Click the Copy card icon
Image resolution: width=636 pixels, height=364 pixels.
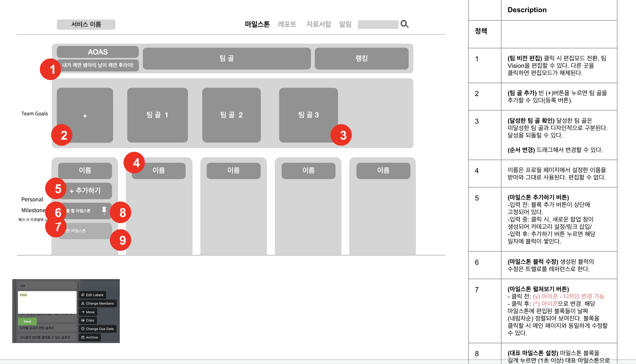click(x=83, y=320)
